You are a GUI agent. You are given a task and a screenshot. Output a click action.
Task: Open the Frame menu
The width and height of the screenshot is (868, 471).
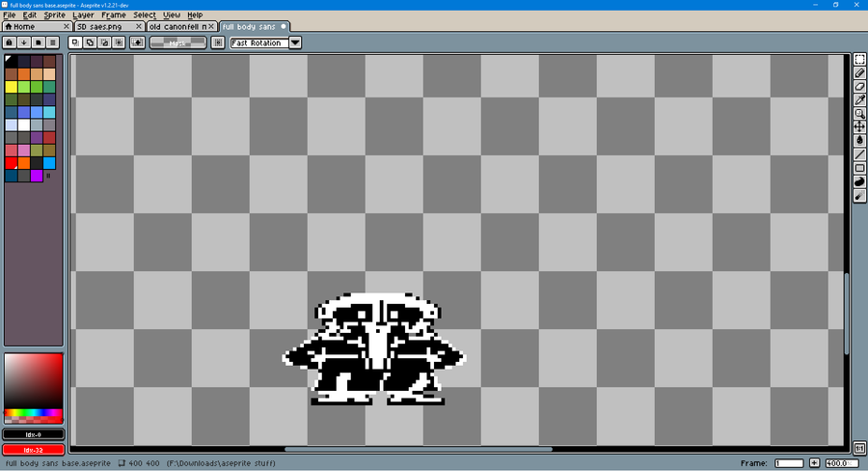point(114,15)
